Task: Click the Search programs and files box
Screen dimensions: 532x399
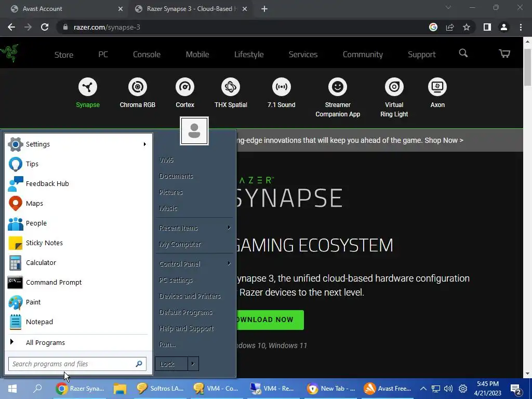Action: 77,364
